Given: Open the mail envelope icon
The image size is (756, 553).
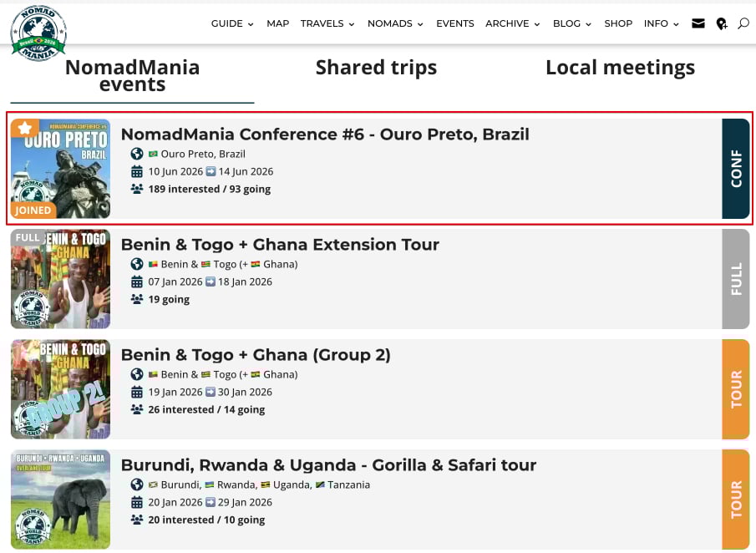Looking at the screenshot, I should (x=698, y=23).
